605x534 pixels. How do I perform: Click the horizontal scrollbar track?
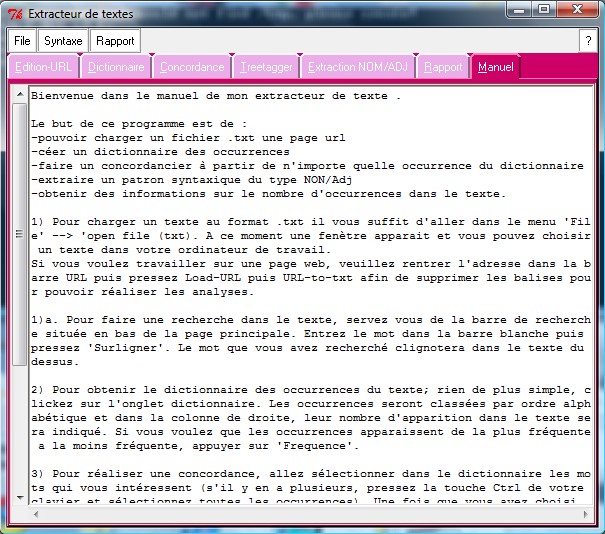(311, 514)
